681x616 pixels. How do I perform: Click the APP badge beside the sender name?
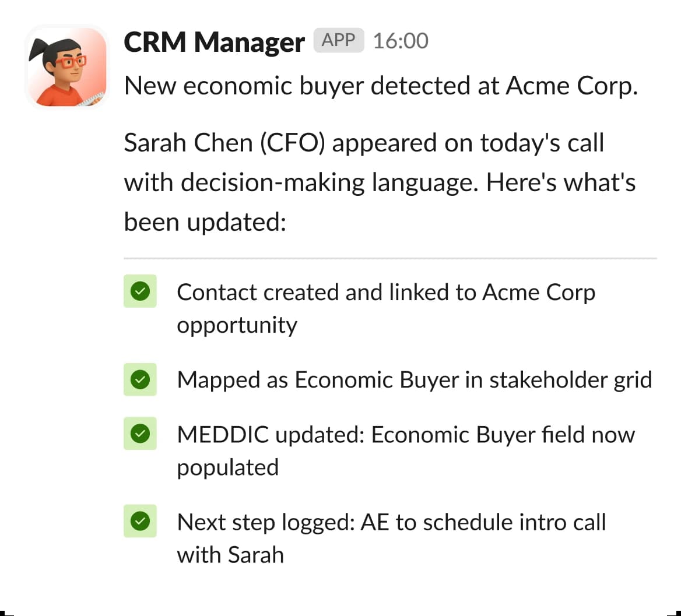[338, 40]
